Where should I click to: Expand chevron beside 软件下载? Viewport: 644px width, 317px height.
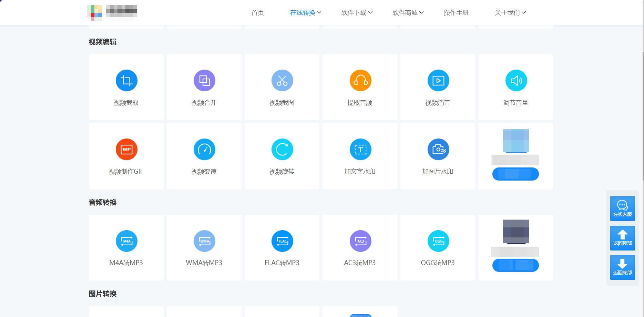click(370, 12)
